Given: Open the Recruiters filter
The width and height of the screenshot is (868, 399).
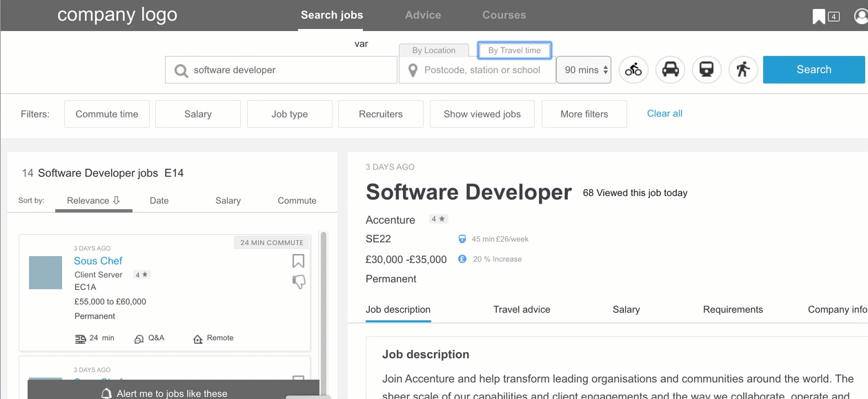Looking at the screenshot, I should 381,114.
